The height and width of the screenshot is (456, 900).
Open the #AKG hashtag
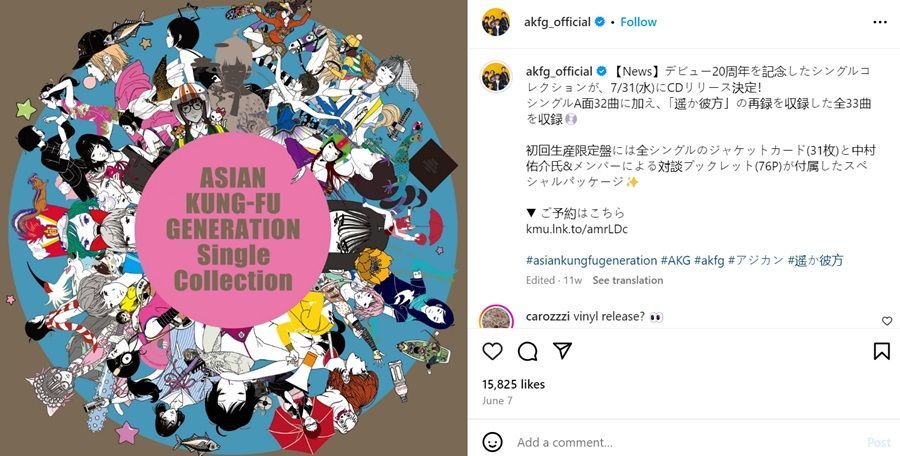675,260
